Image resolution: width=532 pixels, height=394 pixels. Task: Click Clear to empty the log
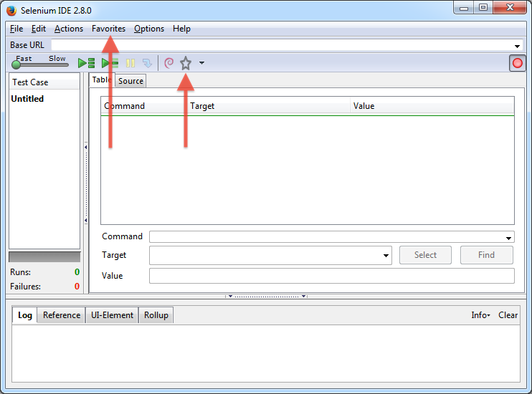(508, 315)
